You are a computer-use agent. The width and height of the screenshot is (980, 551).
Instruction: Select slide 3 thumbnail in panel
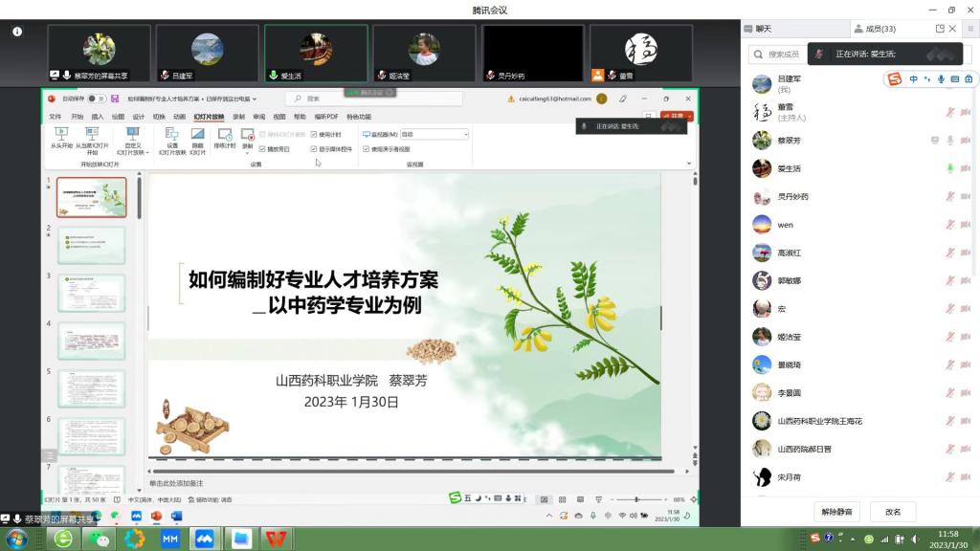91,293
